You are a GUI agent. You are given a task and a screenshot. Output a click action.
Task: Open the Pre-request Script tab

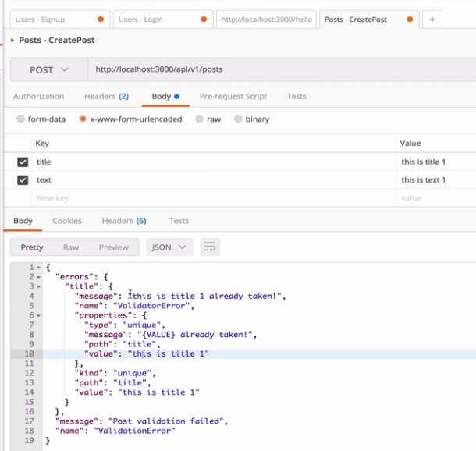pyautogui.click(x=233, y=97)
